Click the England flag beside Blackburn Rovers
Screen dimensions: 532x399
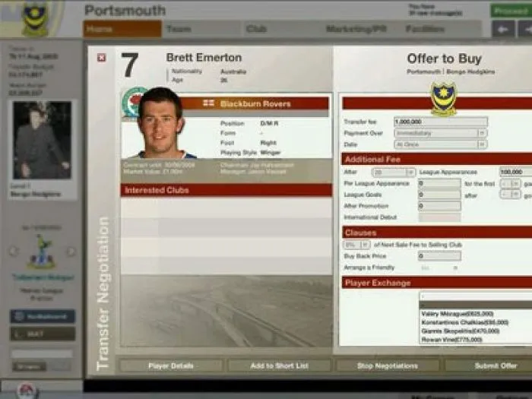coord(208,103)
